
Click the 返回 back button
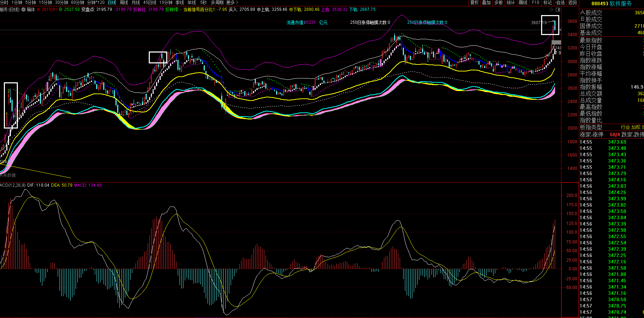[x=573, y=3]
